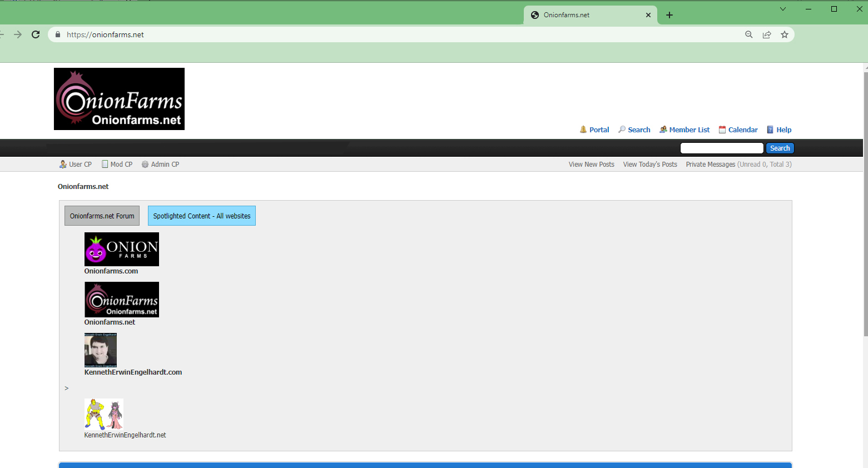Open the Member List link
The height and width of the screenshot is (468, 868).
(x=690, y=130)
